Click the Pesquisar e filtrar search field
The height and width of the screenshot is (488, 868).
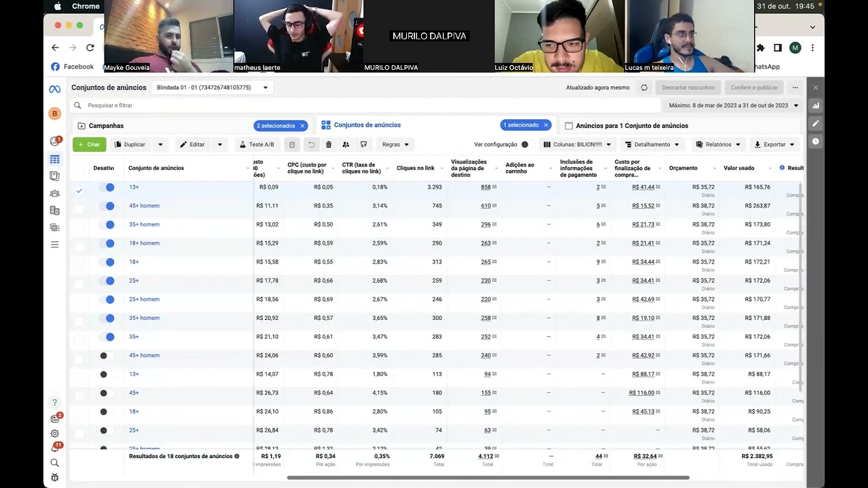click(x=366, y=106)
